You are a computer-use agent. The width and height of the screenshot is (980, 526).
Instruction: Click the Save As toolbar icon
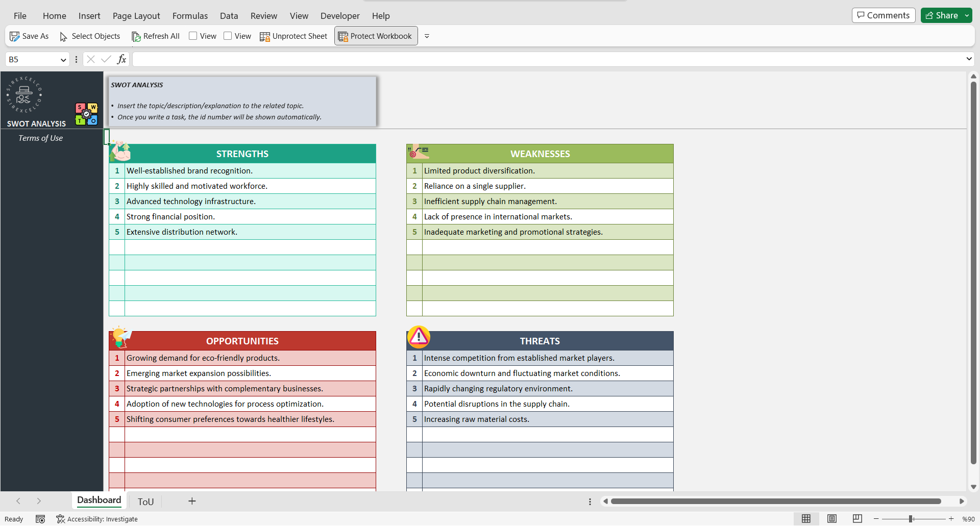[14, 36]
